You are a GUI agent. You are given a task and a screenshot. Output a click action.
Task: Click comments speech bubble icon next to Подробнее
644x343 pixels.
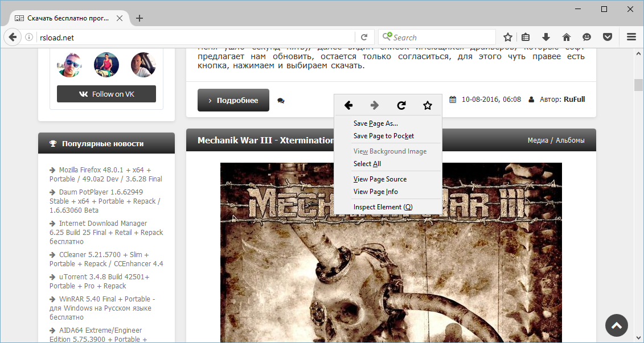tap(281, 101)
